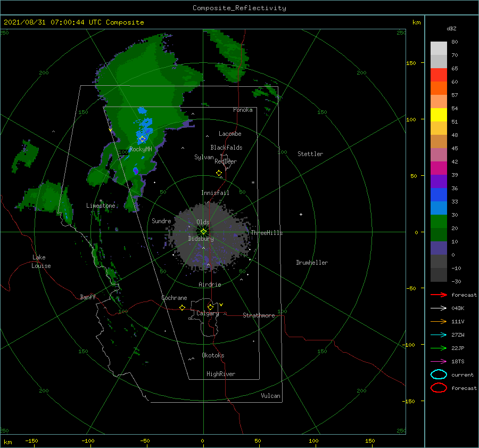Image resolution: width=479 pixels, height=448 pixels.
Task: Click the Sylvan label
Action: tap(204, 157)
